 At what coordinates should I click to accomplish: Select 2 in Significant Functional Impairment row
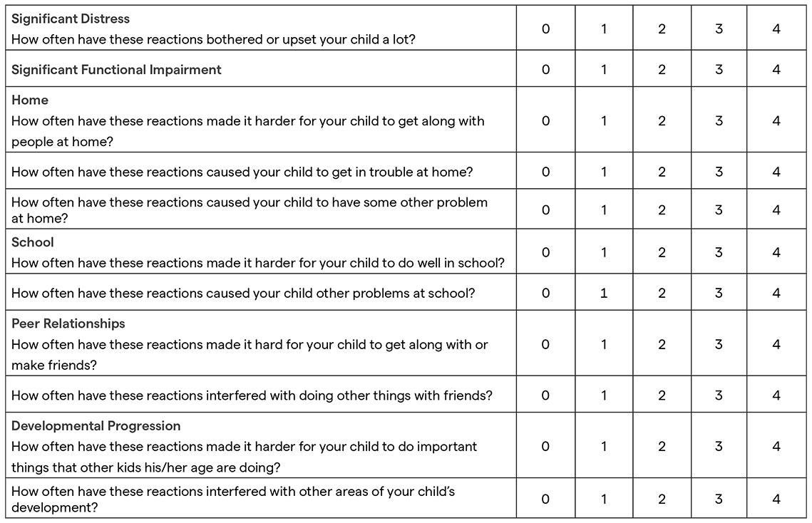[x=662, y=70]
